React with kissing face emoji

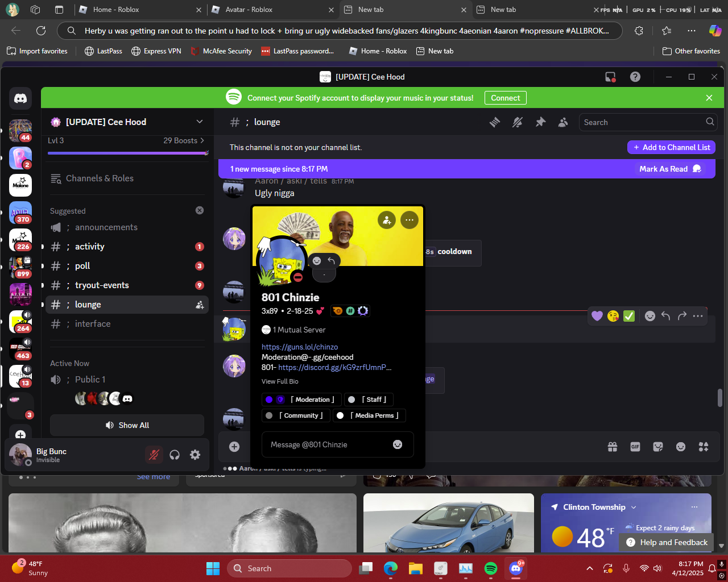(613, 316)
